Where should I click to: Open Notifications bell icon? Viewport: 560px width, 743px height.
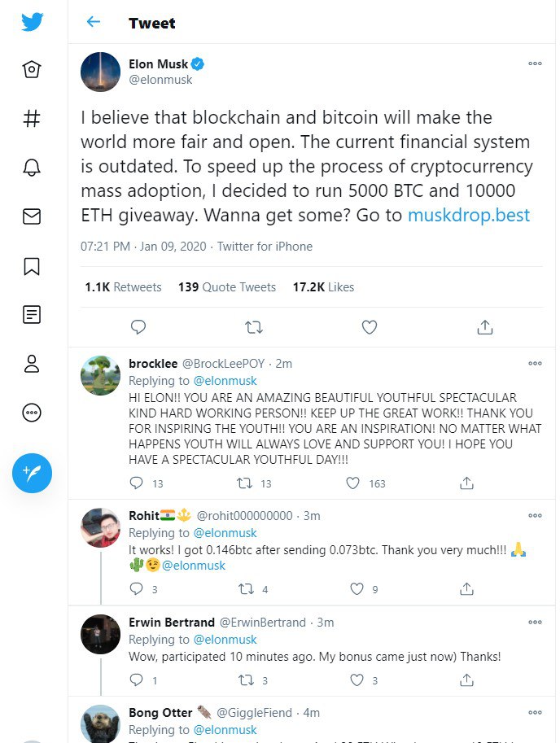click(x=32, y=168)
